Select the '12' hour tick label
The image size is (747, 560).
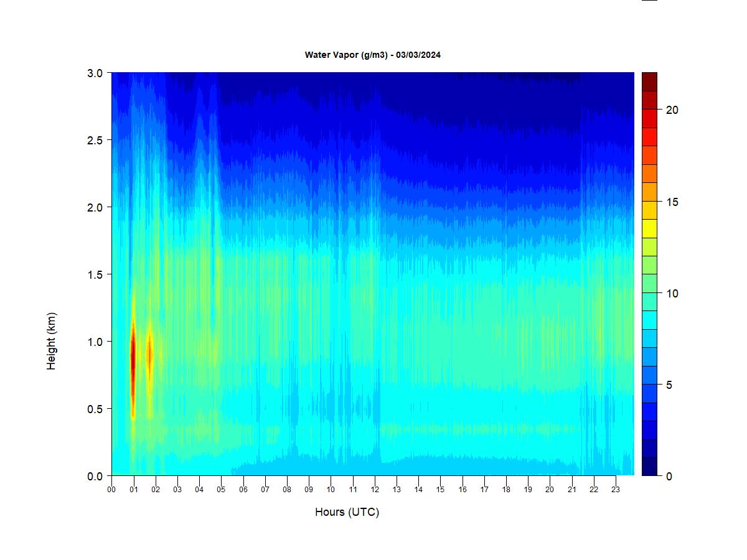click(375, 489)
